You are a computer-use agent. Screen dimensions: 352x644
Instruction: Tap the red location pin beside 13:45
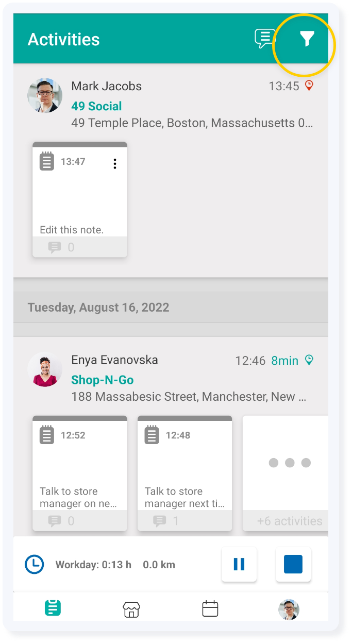pos(309,86)
